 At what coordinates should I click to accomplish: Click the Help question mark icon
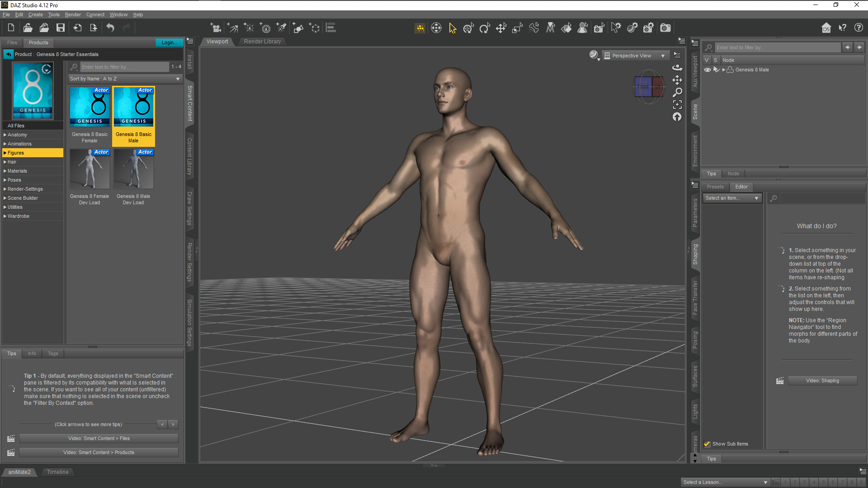click(x=859, y=28)
